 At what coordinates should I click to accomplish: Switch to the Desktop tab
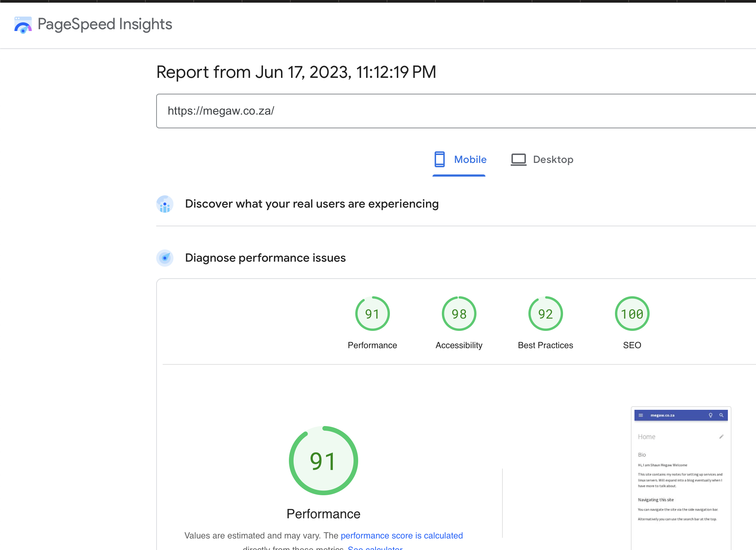tap(542, 160)
